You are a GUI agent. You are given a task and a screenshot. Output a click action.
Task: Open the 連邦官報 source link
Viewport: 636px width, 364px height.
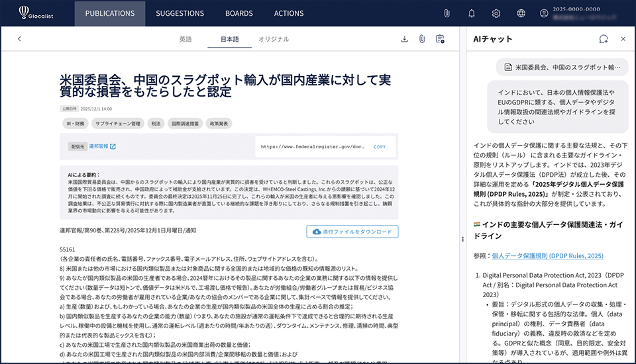(x=99, y=146)
